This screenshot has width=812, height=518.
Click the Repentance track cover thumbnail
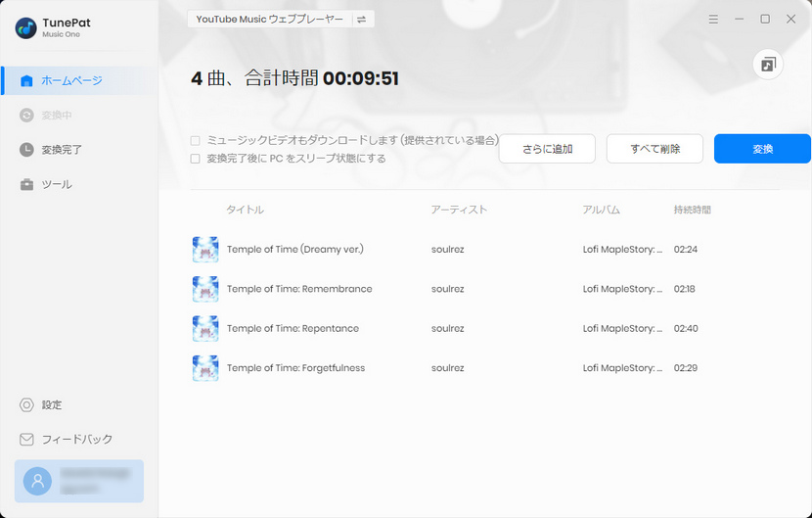(x=205, y=328)
